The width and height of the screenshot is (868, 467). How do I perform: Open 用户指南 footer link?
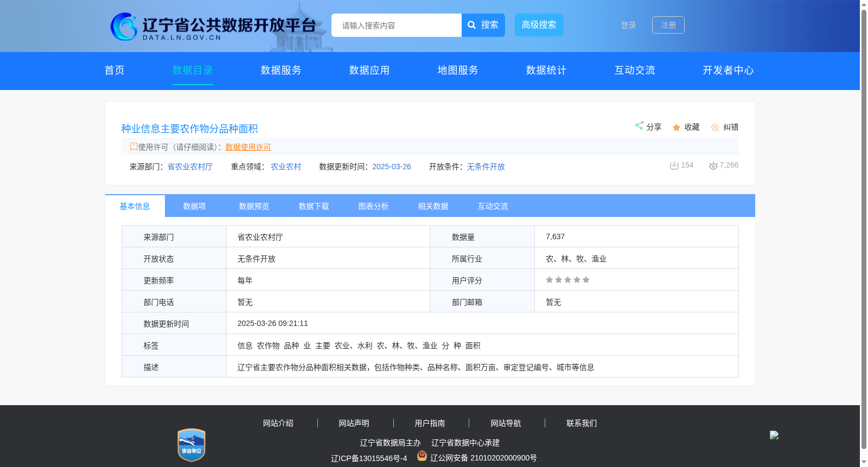tap(430, 423)
